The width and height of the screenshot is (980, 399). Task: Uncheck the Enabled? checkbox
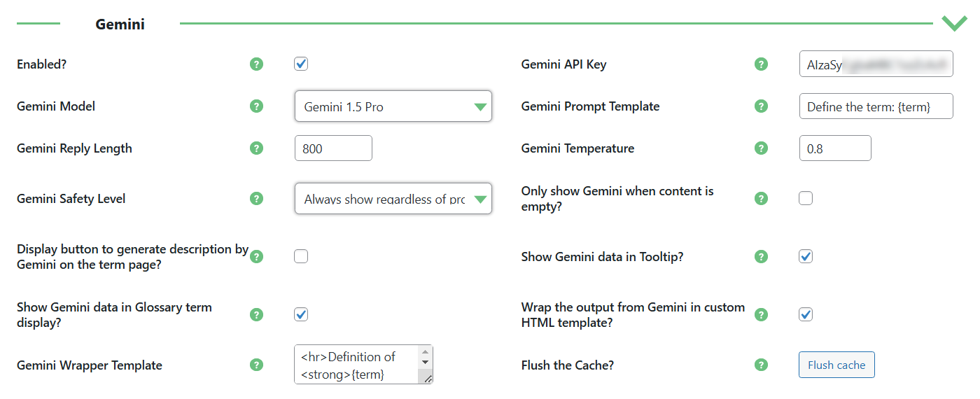[x=301, y=64]
